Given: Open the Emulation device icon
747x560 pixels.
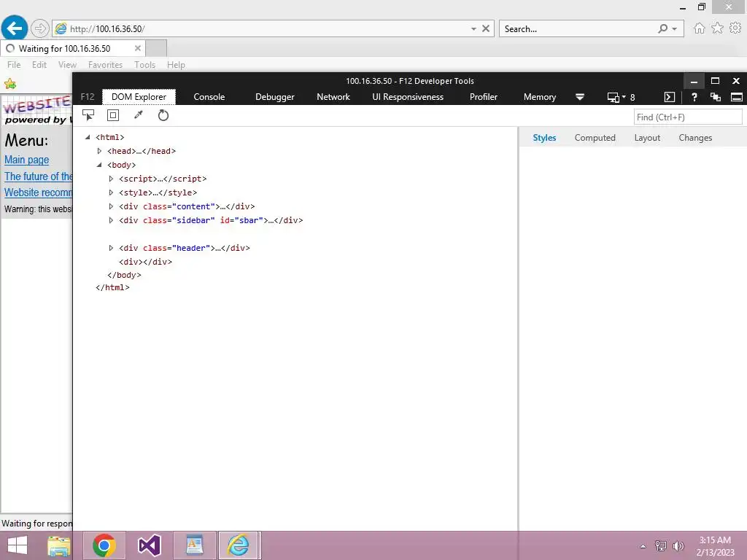Looking at the screenshot, I should click(x=613, y=97).
